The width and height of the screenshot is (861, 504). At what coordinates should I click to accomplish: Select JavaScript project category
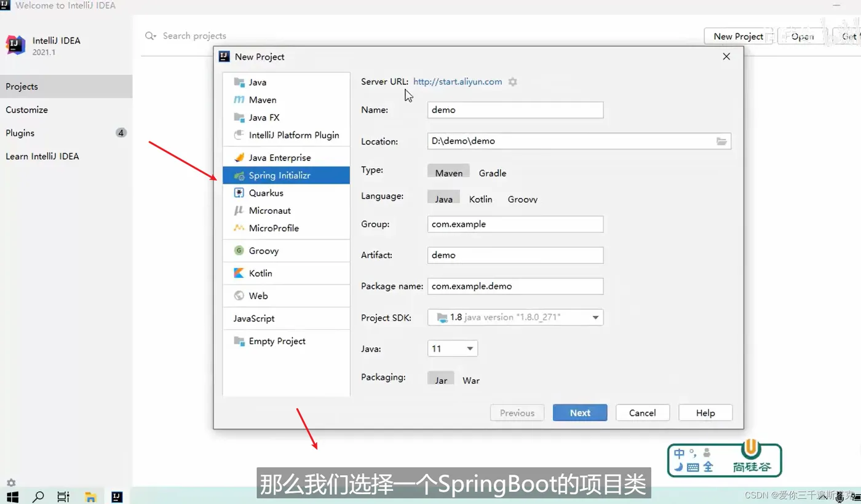point(286,318)
